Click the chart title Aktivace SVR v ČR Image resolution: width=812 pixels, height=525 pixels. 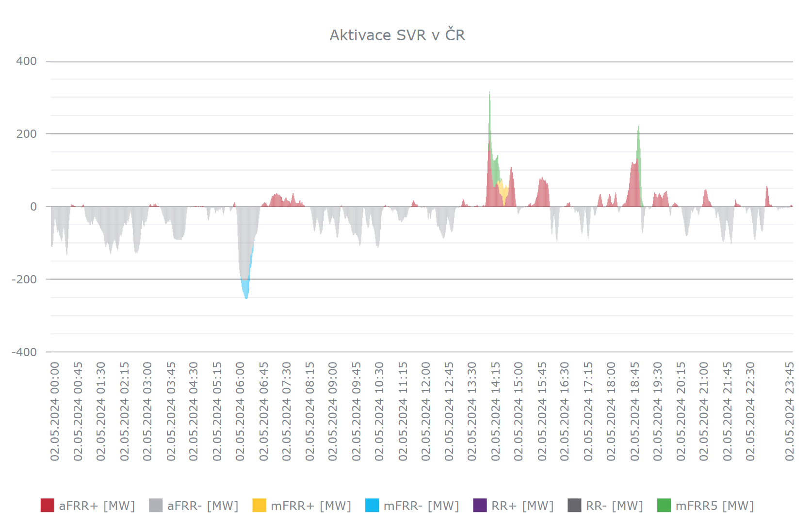coord(397,35)
